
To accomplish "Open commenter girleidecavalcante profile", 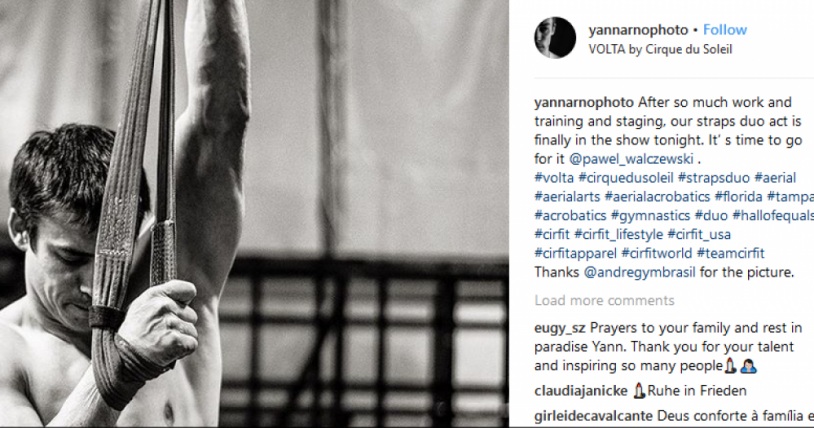I will (593, 416).
